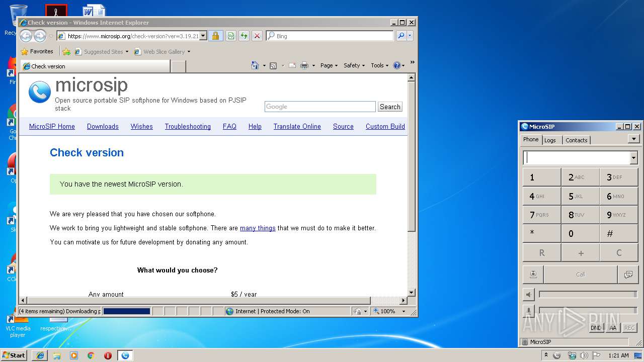Toggle AA auto-answer in MicroSIP
Viewport: 644px width, 362px height.
pyautogui.click(x=612, y=328)
